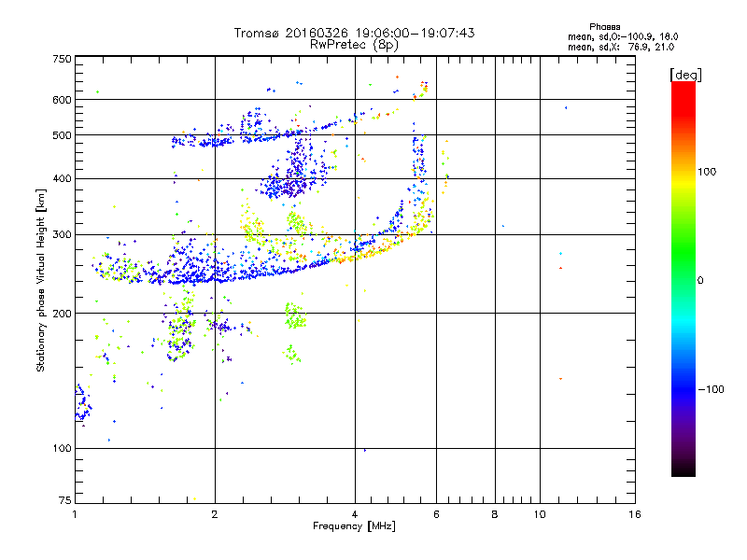
Task: Click the '10' frequency axis tick label
Action: 540,514
